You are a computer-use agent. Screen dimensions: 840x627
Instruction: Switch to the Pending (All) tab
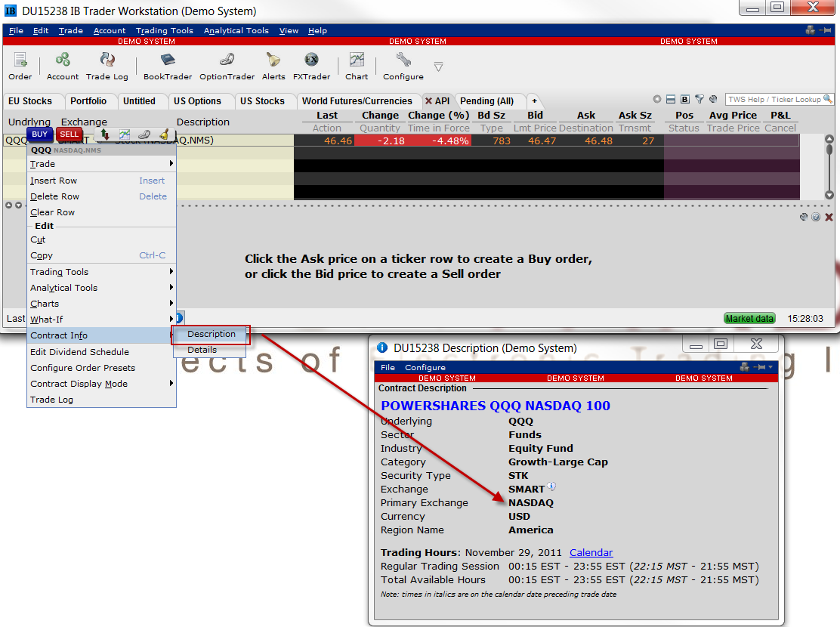(x=487, y=100)
